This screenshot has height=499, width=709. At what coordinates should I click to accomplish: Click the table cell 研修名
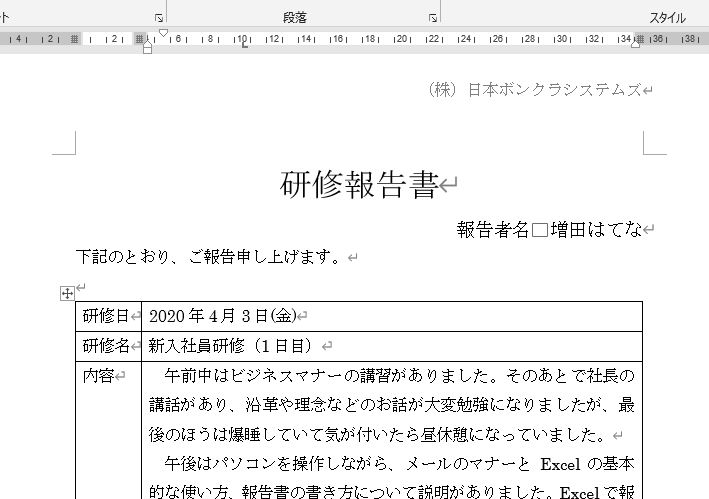tap(109, 346)
